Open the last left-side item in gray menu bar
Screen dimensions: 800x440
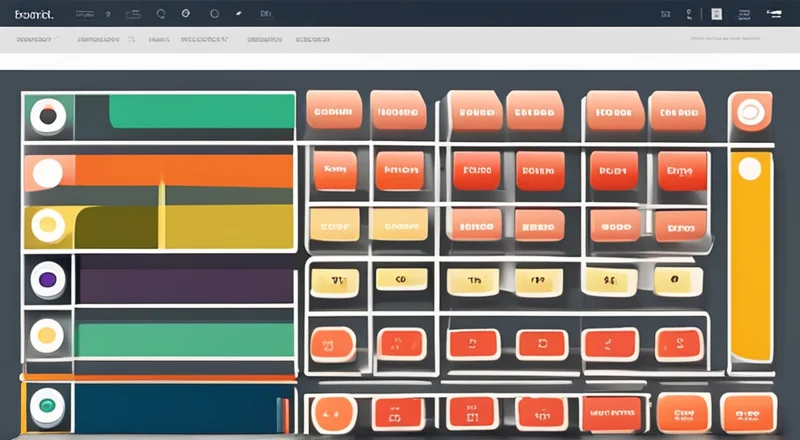tap(312, 40)
